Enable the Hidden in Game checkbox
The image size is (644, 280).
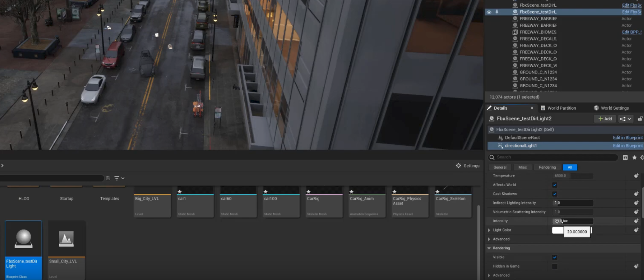555,266
